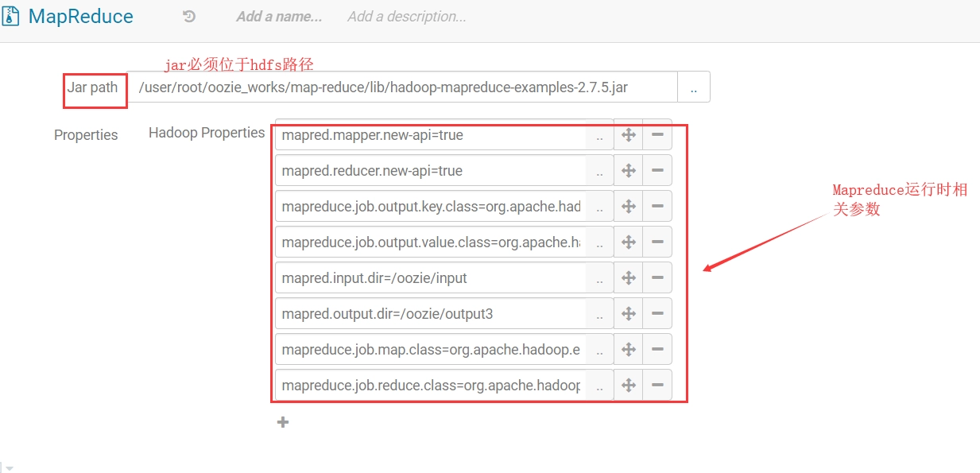
Task: Browse path for job.map.class property
Action: [x=599, y=349]
